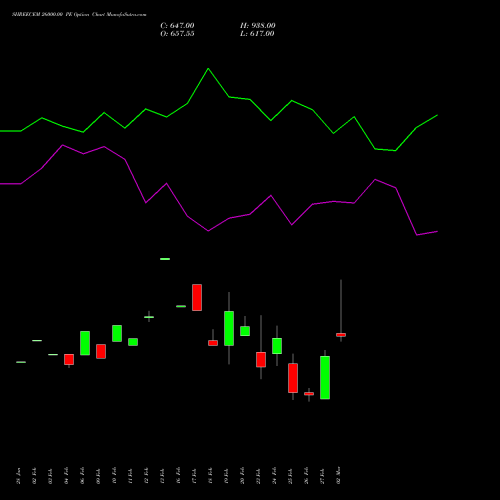
Task: Click the 17 Feb date label
Action: tap(194, 476)
